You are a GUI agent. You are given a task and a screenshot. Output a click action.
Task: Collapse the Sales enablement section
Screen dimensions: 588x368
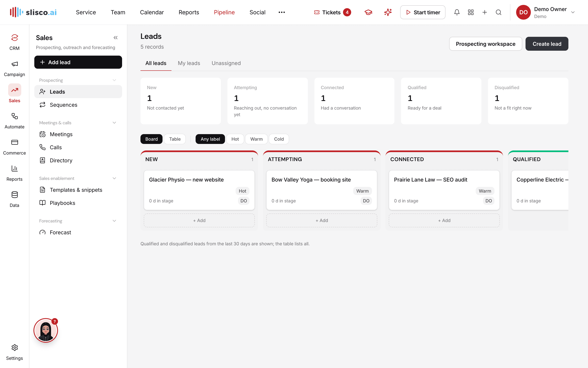(x=114, y=178)
